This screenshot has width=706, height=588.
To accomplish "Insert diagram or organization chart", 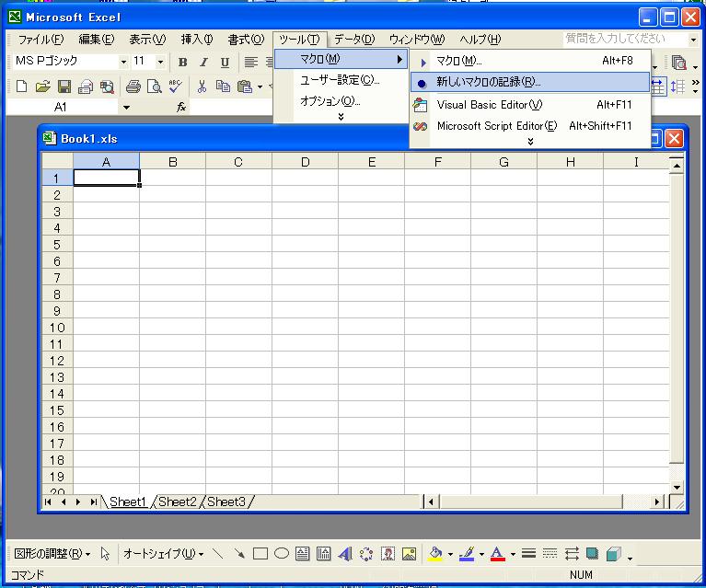I will (366, 553).
